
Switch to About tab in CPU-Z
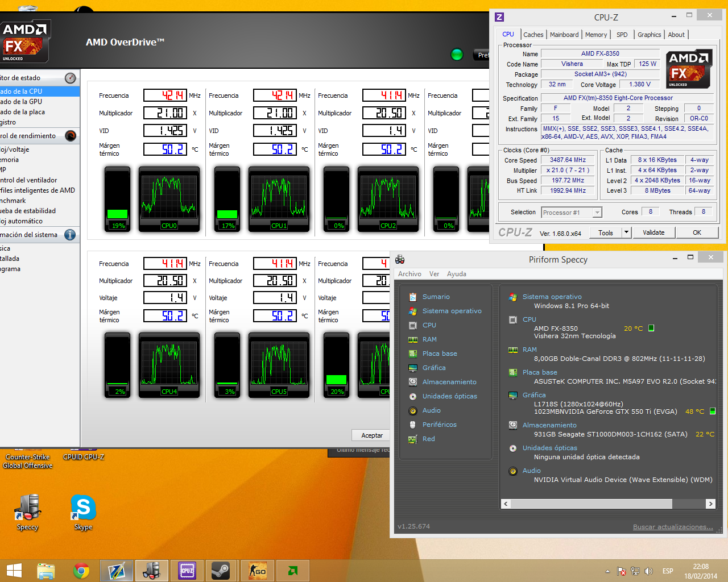[676, 35]
